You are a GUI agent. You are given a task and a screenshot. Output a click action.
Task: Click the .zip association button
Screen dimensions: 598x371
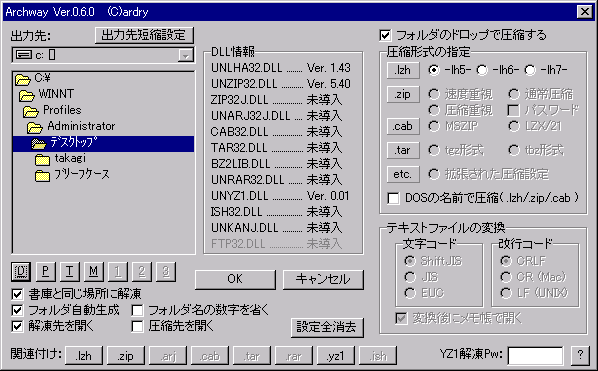click(x=126, y=356)
